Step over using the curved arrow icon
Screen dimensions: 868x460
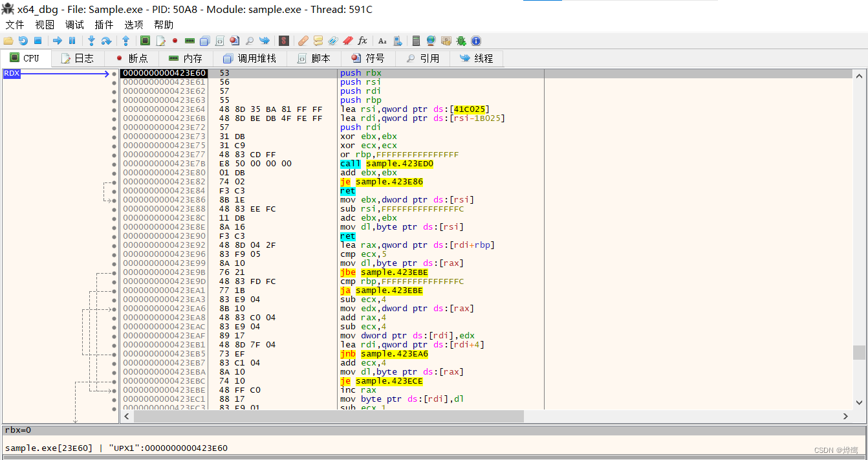pos(107,41)
